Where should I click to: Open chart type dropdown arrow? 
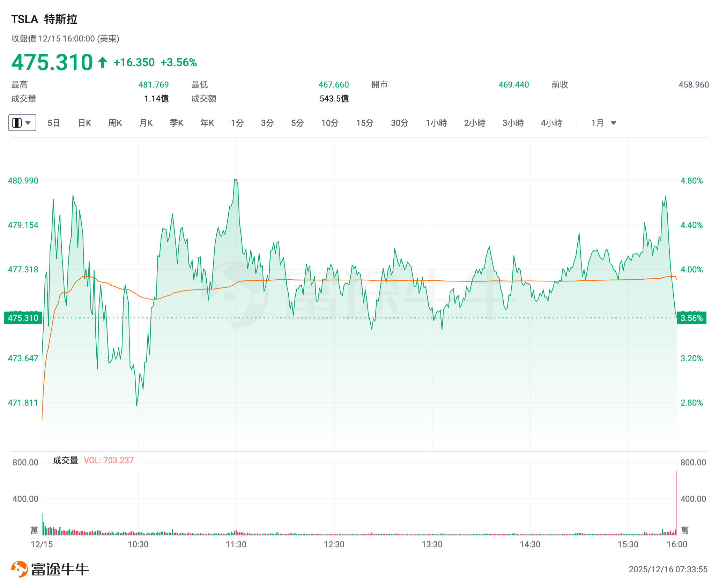(28, 123)
